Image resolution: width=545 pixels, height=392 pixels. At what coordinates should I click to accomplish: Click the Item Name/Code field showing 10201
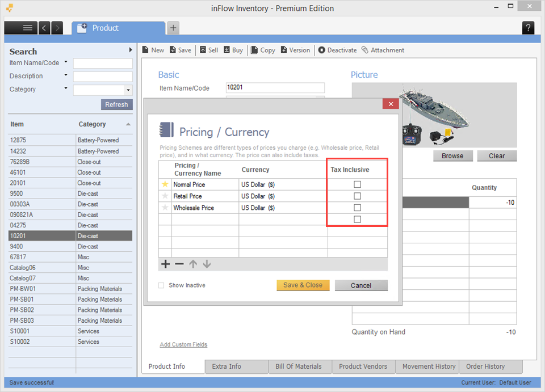coord(275,87)
